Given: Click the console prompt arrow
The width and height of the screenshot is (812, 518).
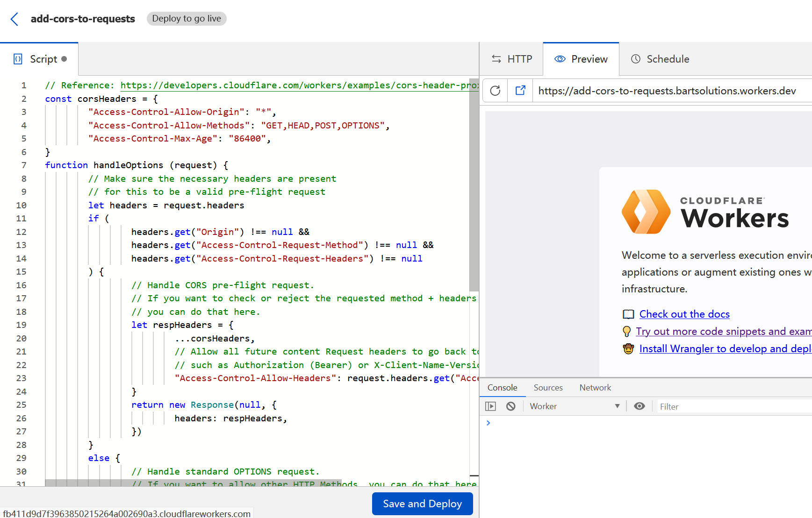Looking at the screenshot, I should click(489, 423).
